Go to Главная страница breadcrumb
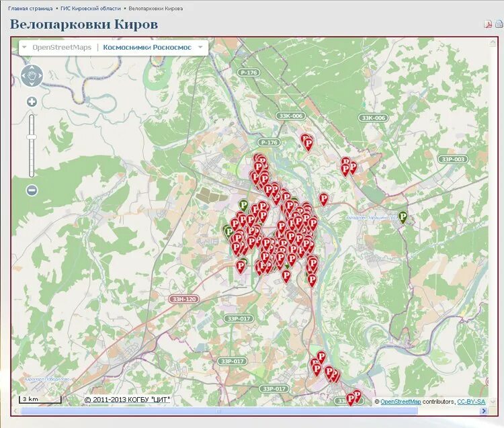The width and height of the screenshot is (504, 428). (x=30, y=9)
